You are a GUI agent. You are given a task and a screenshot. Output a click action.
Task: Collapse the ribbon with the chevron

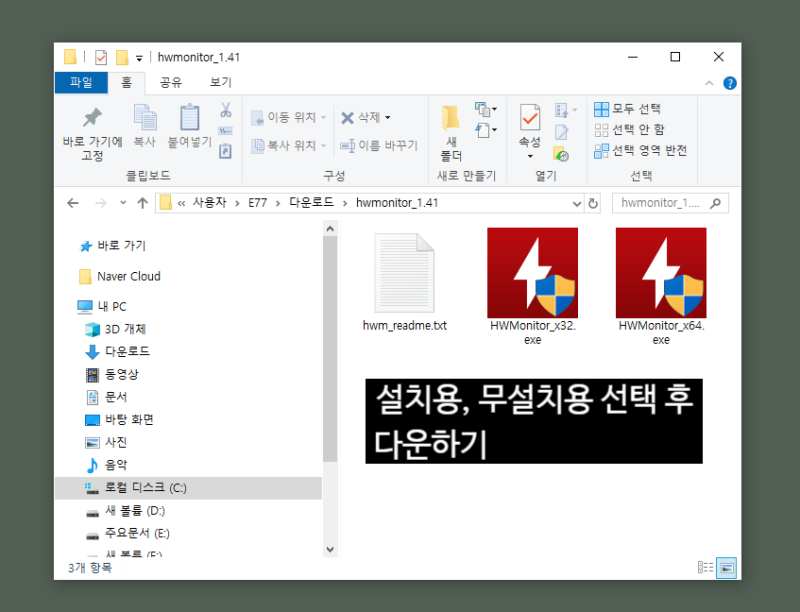click(x=709, y=83)
